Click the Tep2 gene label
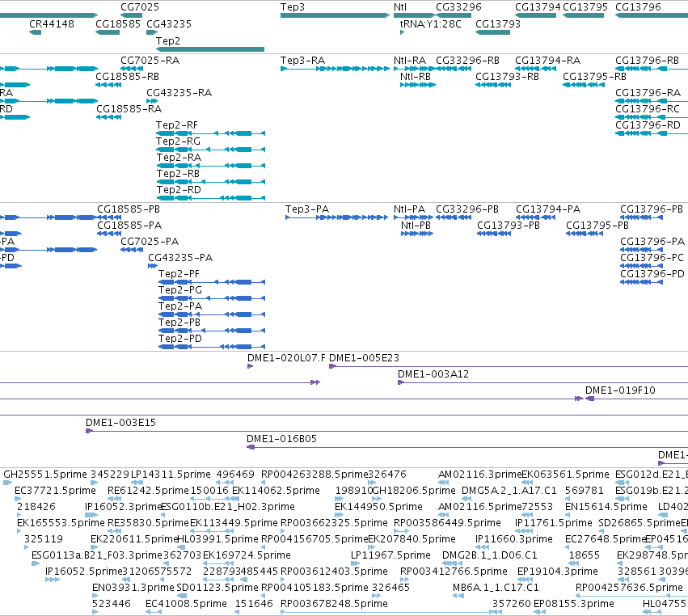 click(168, 40)
